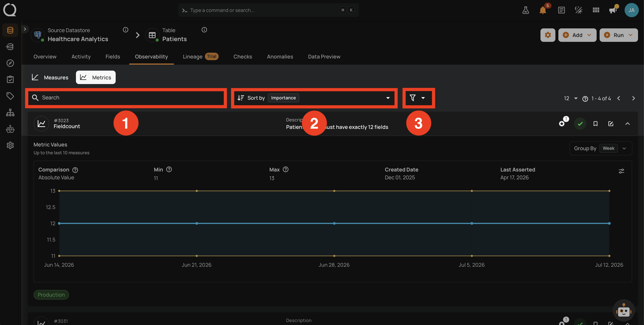Open the flask experiments icon
Image resolution: width=644 pixels, height=325 pixels.
(x=526, y=10)
